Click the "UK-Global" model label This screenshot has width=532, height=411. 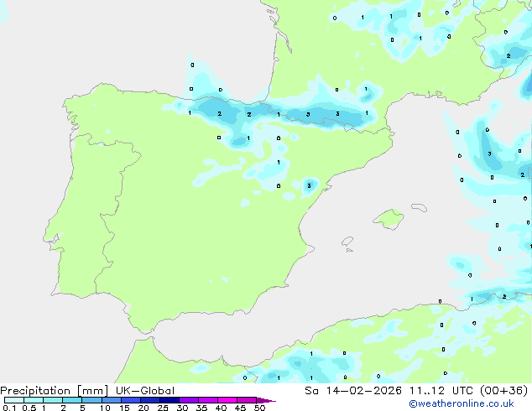(x=145, y=390)
